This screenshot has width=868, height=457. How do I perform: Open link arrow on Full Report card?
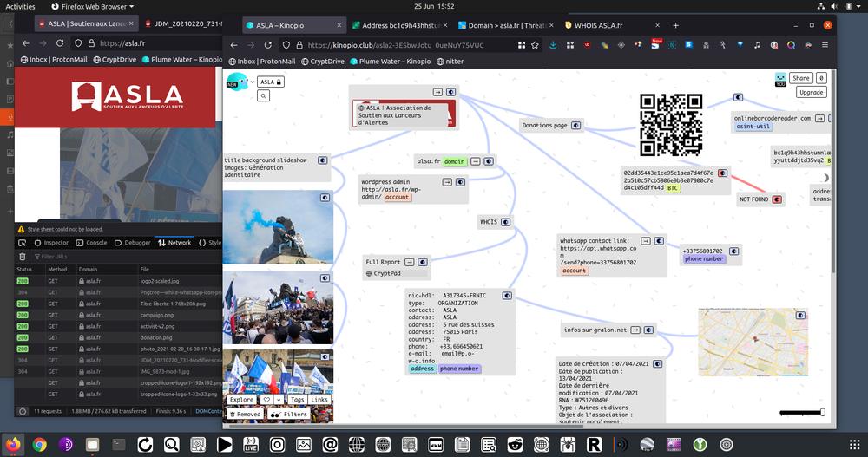(x=410, y=262)
